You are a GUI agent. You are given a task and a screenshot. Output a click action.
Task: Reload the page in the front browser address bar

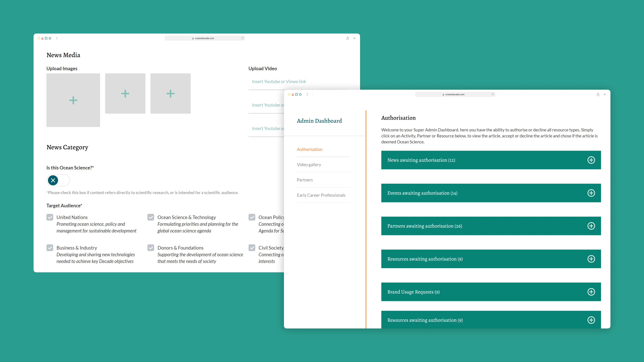(x=493, y=94)
